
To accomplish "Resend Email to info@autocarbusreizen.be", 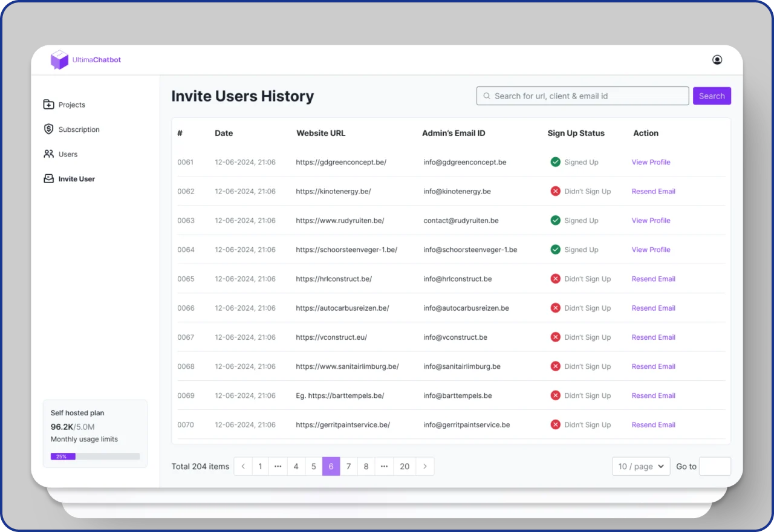I will click(x=653, y=308).
